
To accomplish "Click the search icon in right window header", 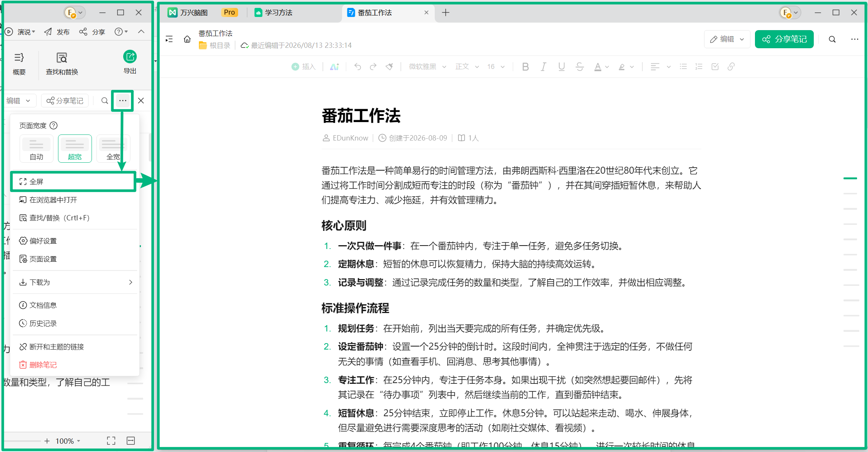I will click(x=832, y=39).
